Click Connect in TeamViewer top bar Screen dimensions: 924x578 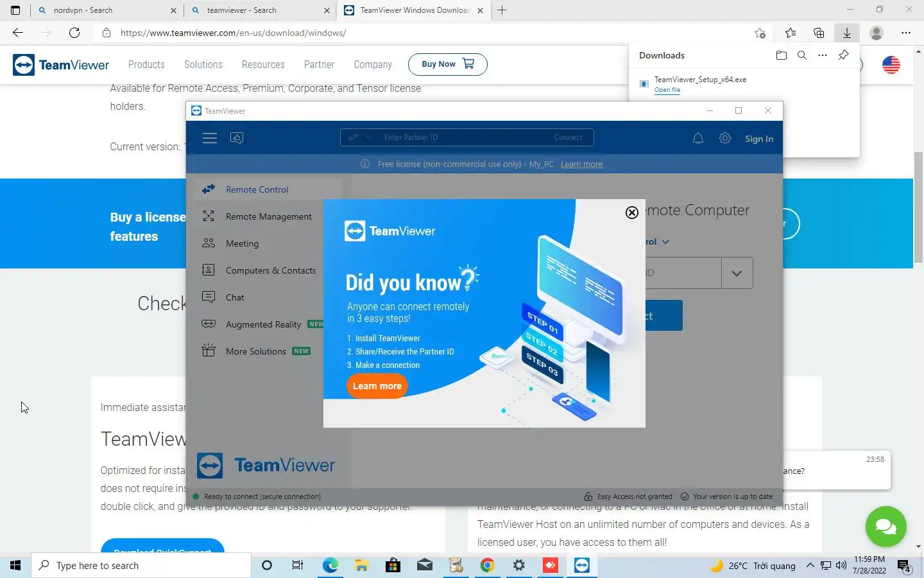click(569, 137)
